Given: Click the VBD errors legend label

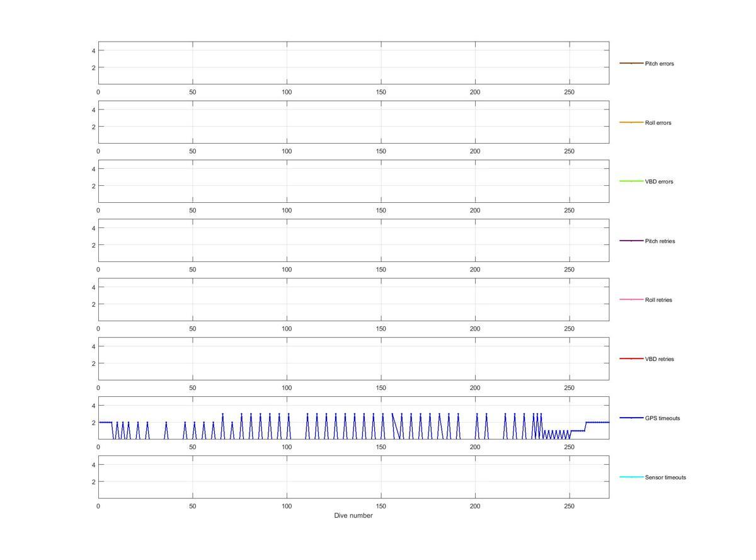Looking at the screenshot, I should click(x=659, y=181).
